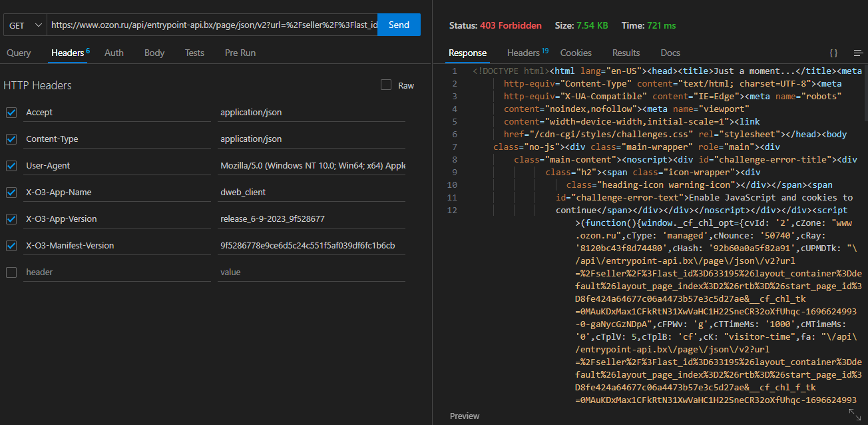Image resolution: width=868 pixels, height=425 pixels.
Task: Uncheck the User-Agent header
Action: pos(11,165)
